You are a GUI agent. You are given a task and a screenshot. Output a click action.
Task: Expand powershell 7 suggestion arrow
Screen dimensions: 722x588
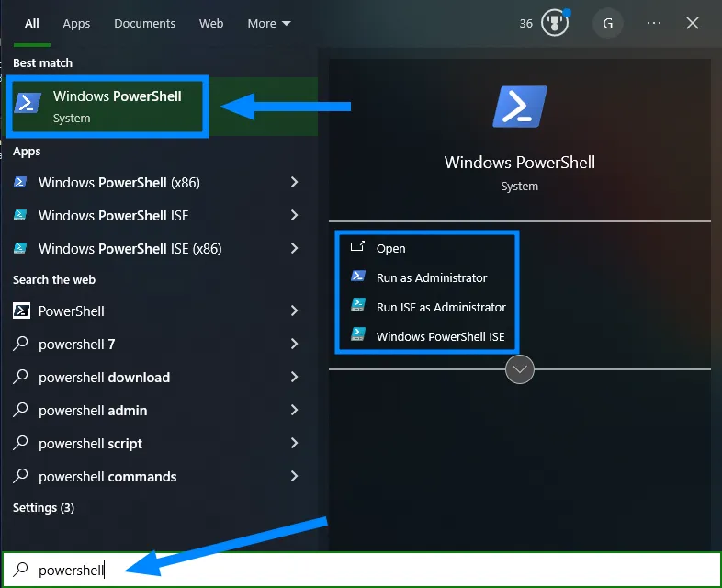click(294, 344)
